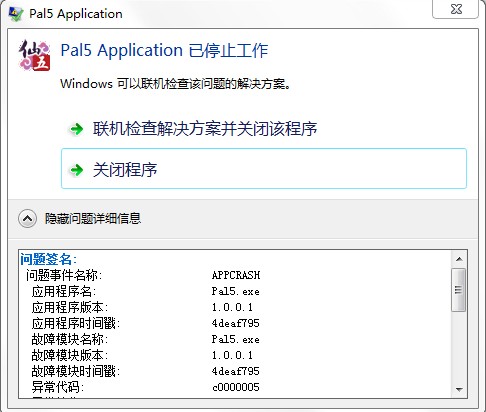The height and width of the screenshot is (412, 486).
Task: Click the 故障模块名称 row label
Action: [70, 339]
